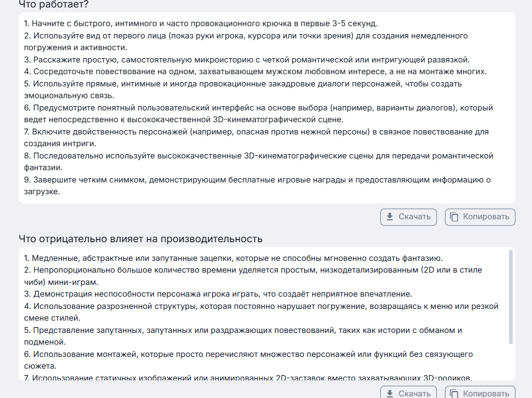Click item 4 'Сосредоточьте повествование на одном'
The height and width of the screenshot is (398, 532).
[255, 71]
